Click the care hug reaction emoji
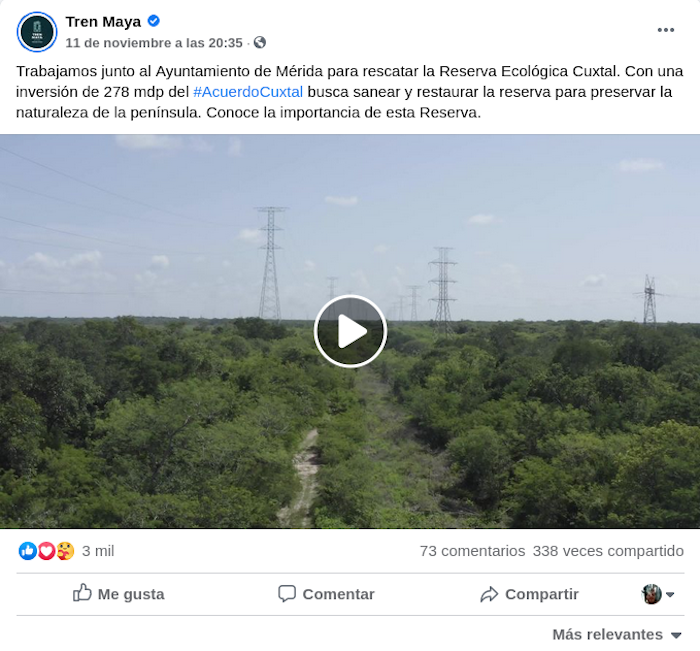The image size is (700, 651). pyautogui.click(x=65, y=551)
